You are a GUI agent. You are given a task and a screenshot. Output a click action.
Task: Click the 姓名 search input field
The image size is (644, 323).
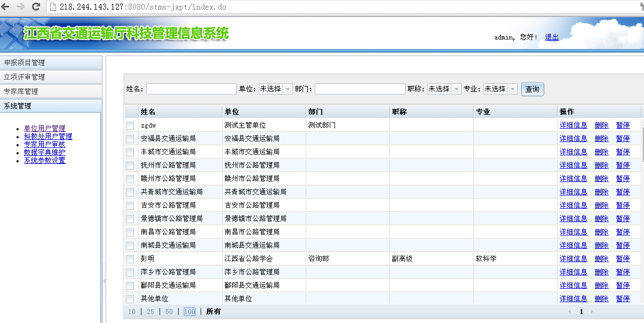(192, 89)
